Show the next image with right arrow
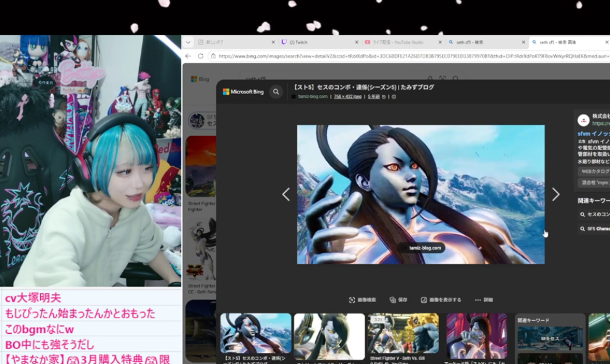Image resolution: width=610 pixels, height=364 pixels. click(x=556, y=194)
